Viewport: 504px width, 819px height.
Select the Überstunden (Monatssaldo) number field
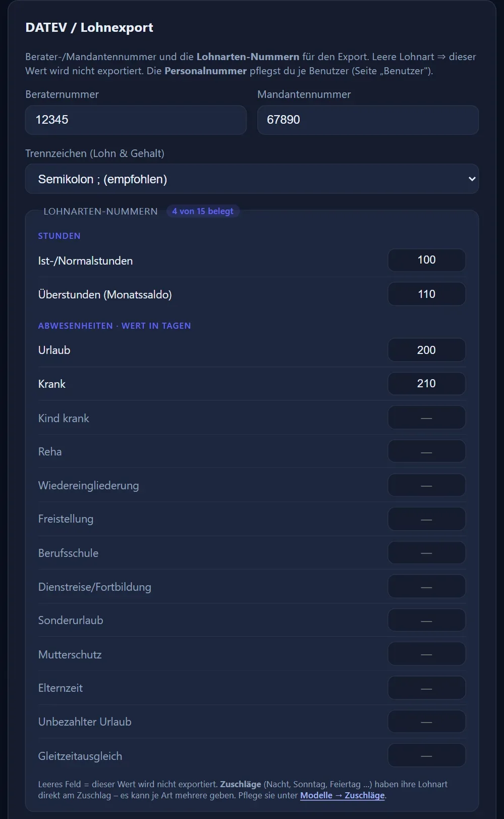coord(426,294)
